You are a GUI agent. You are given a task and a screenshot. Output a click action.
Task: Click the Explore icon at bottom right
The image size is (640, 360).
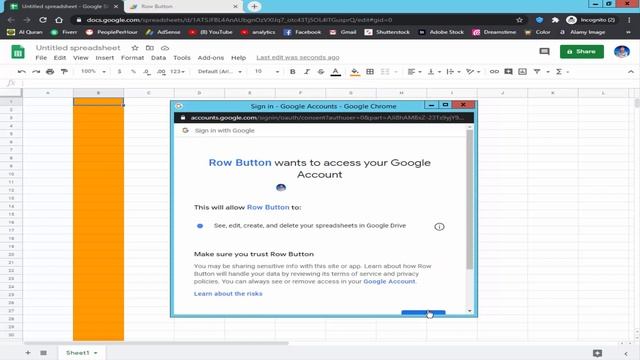[x=598, y=353]
